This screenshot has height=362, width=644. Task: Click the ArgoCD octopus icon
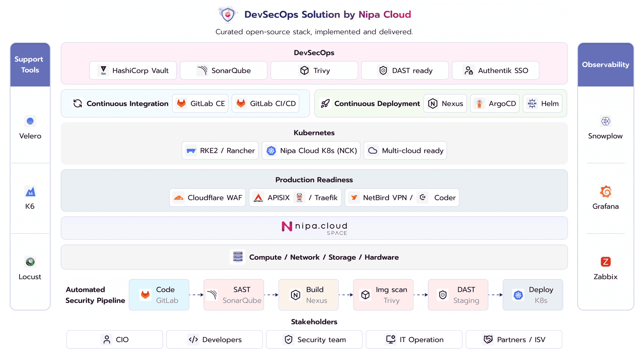point(480,103)
